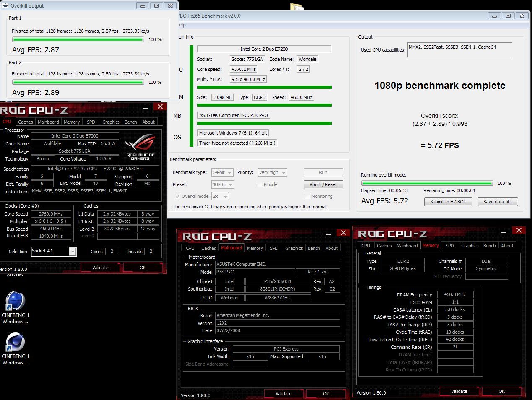Open About tab in left CPU-Z window
Screen dimensions: 532x400
[148, 122]
